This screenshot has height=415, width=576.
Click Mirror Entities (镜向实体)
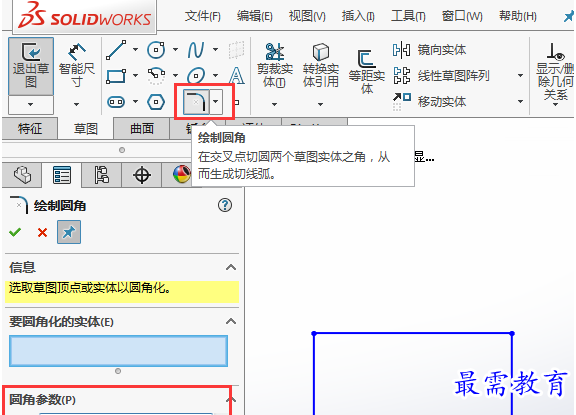point(429,50)
